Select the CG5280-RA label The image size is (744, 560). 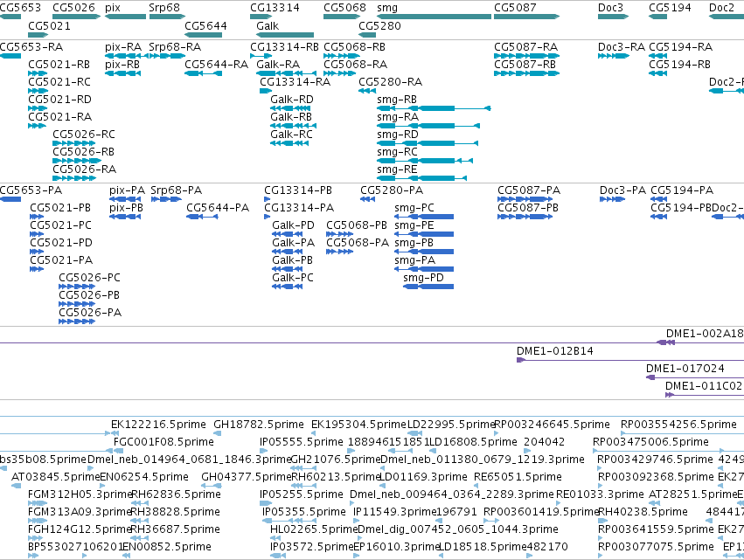coord(391,82)
